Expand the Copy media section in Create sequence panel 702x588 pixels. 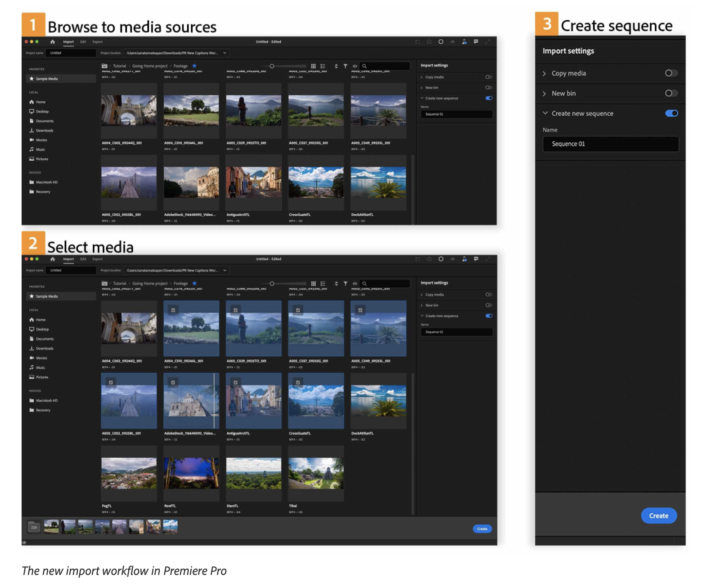tap(544, 73)
